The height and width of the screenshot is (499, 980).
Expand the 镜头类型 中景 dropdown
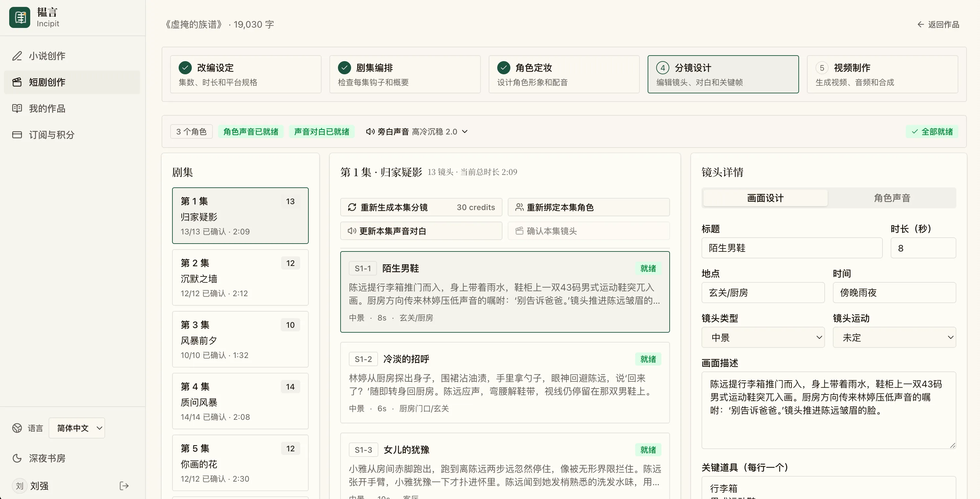pos(763,338)
